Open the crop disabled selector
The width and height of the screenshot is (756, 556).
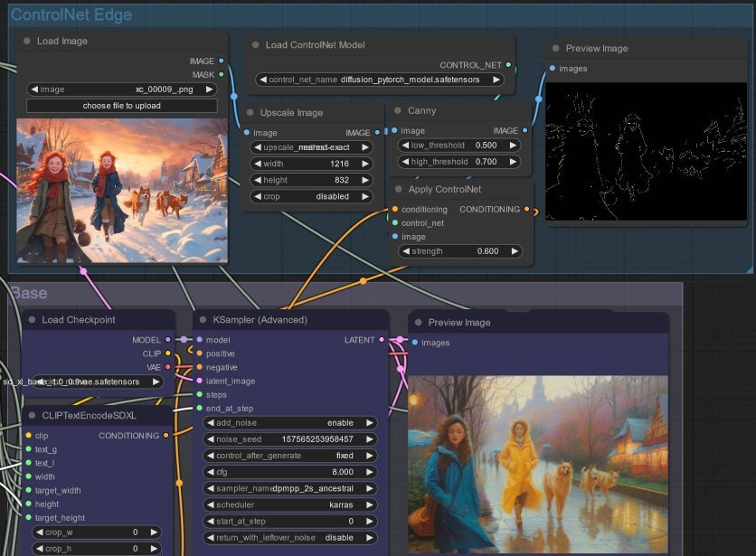coord(311,196)
